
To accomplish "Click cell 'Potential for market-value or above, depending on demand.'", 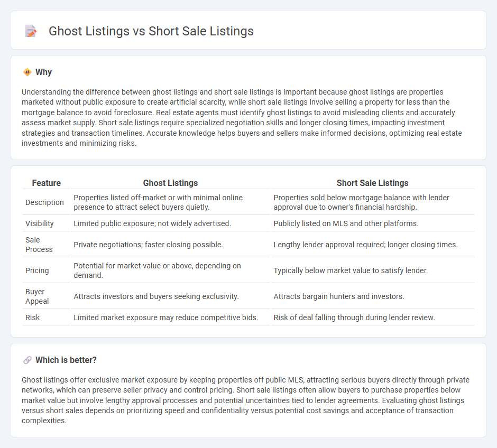I will (170, 270).
